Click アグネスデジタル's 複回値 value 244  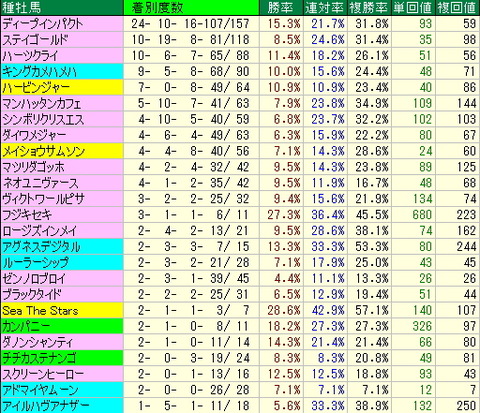pos(466,247)
